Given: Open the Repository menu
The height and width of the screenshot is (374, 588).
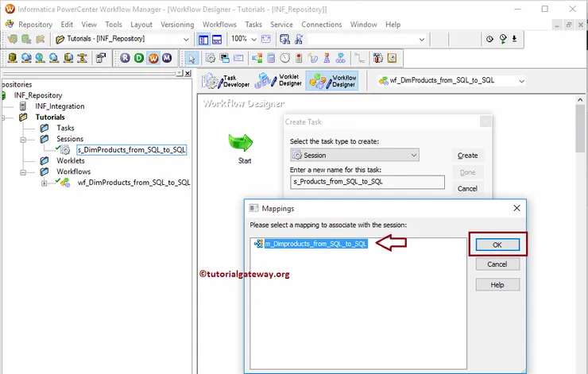Looking at the screenshot, I should point(35,25).
